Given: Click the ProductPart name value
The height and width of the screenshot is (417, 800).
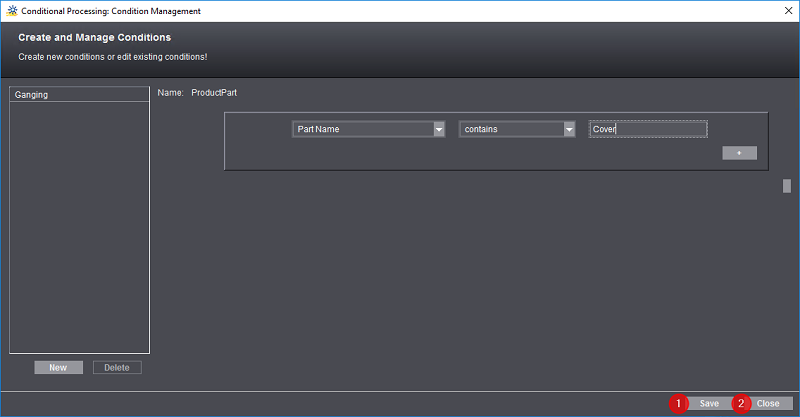Looking at the screenshot, I should pyautogui.click(x=214, y=93).
